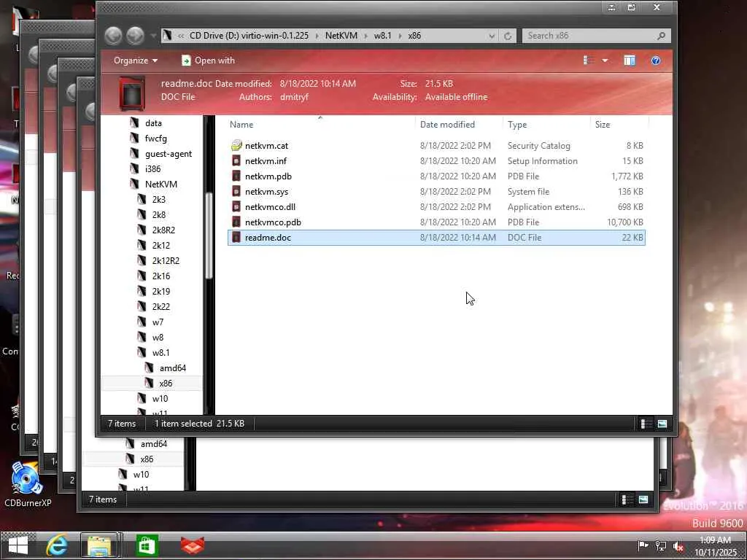Sort by Name column header
747x560 pixels.
click(x=320, y=124)
